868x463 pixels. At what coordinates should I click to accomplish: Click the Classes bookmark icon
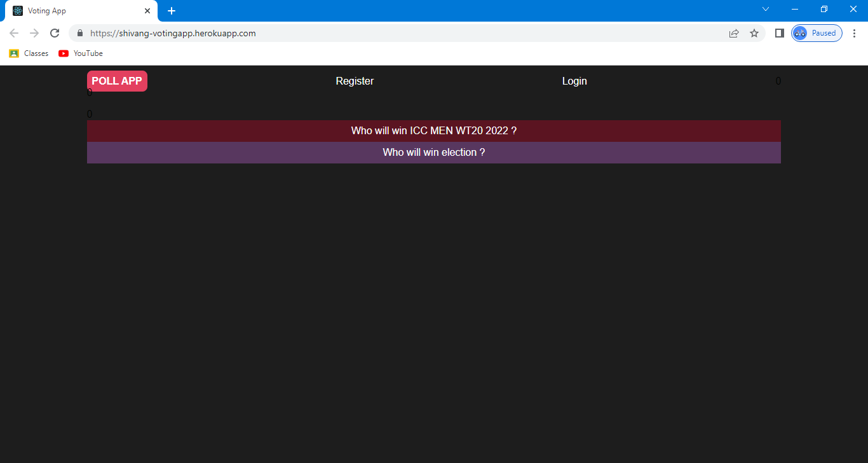(14, 53)
